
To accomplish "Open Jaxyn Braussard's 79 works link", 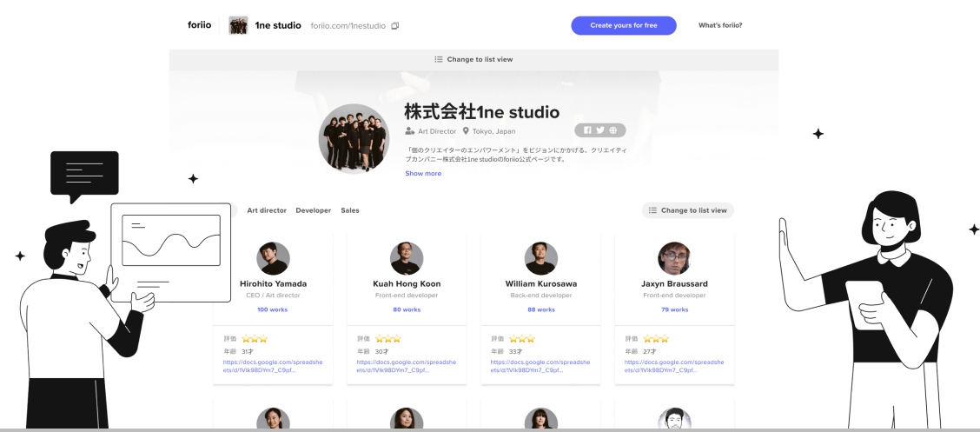I will 674,309.
